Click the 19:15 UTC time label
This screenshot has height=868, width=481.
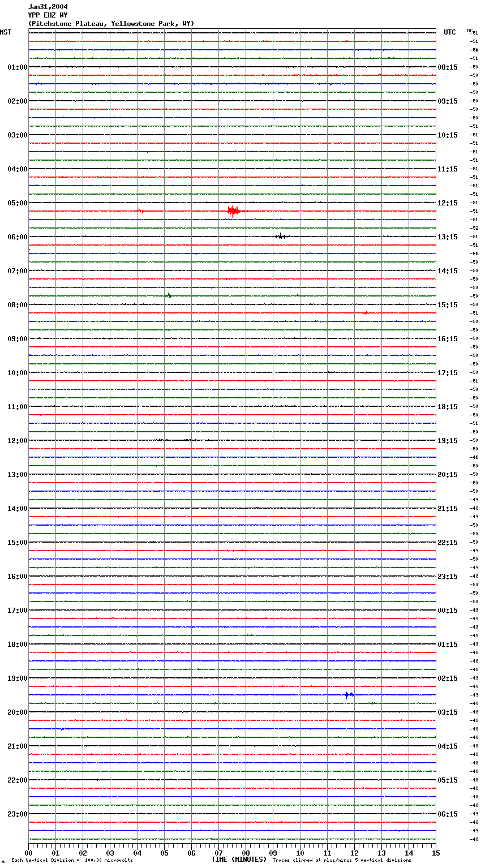coord(448,441)
